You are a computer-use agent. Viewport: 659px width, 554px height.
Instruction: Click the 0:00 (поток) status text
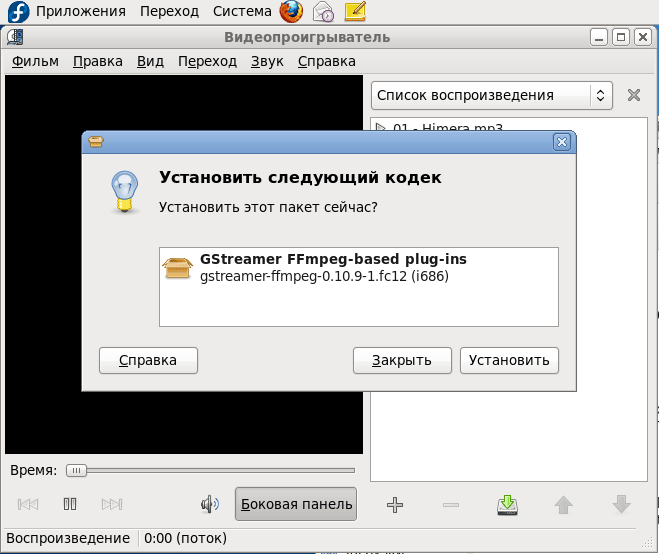(185, 538)
